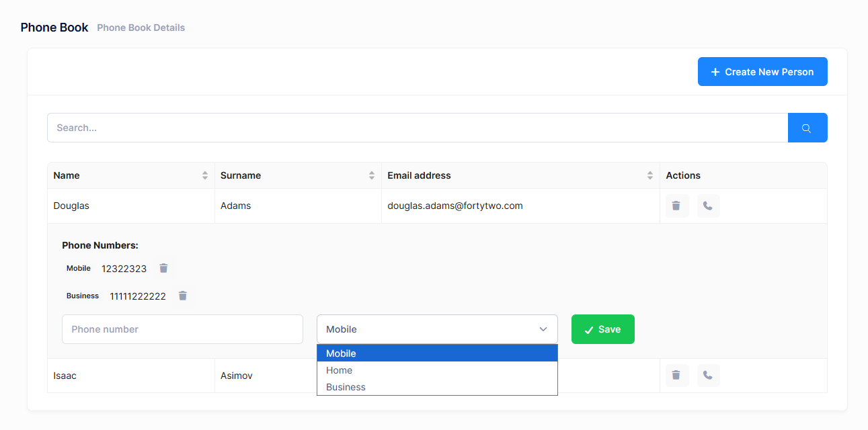This screenshot has width=868, height=430.
Task: Delete the Douglas Adams person row
Action: tap(676, 206)
